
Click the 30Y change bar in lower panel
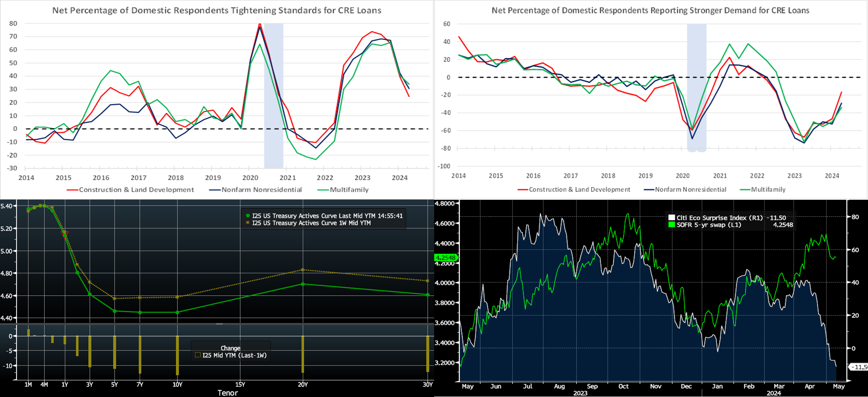tap(428, 354)
